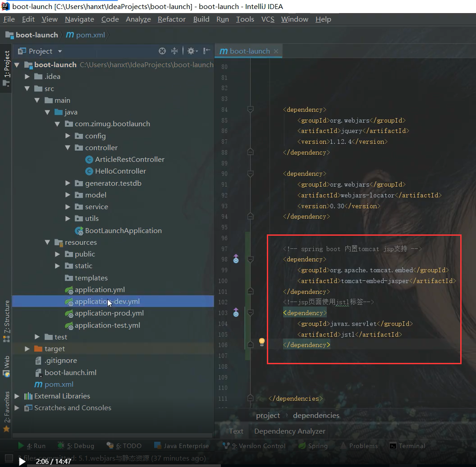
Task: Click the gutter override icon on line 98
Action: point(236,259)
